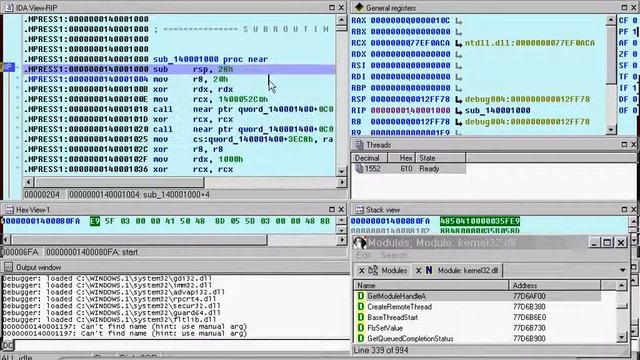Screen dimensions: 640x360
Task: Sort threads by Decimal column
Action: pos(369,158)
